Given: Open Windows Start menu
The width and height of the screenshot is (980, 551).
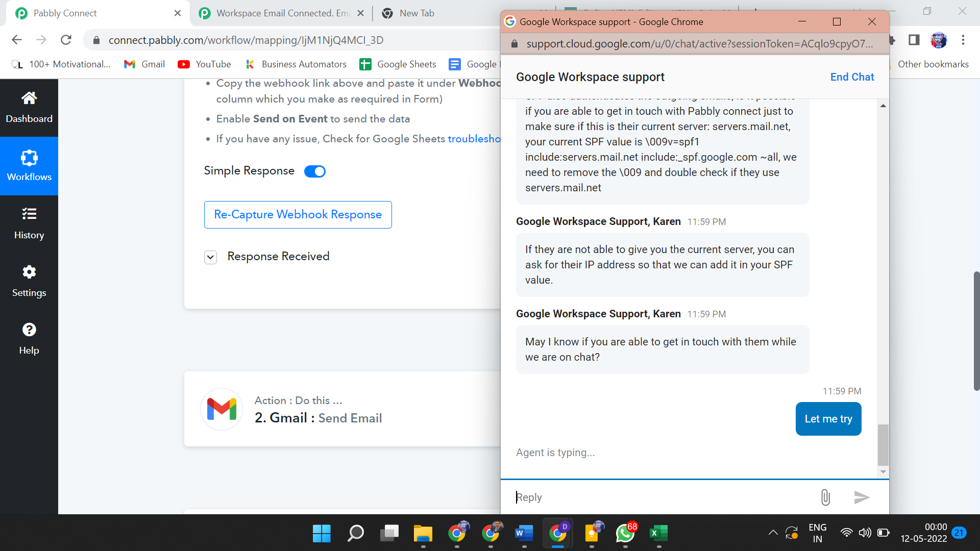Looking at the screenshot, I should (322, 533).
